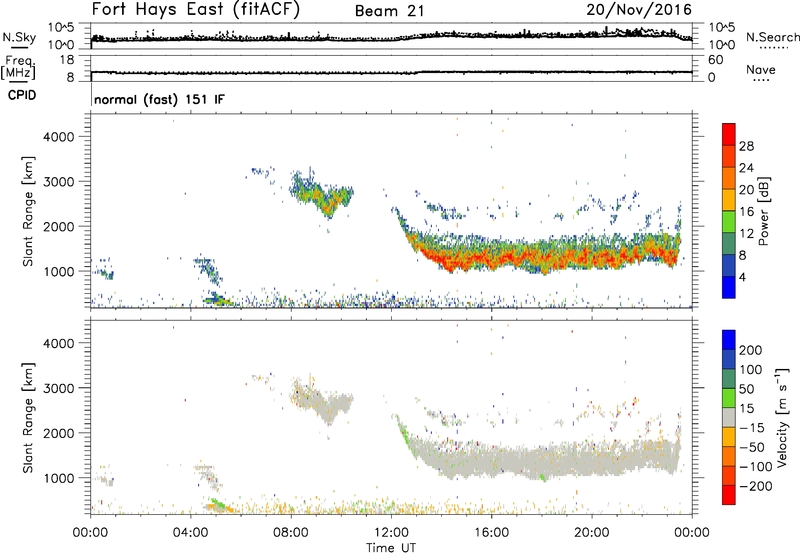The height and width of the screenshot is (554, 800).
Task: Click the 'CPID' label
Action: pos(22,95)
